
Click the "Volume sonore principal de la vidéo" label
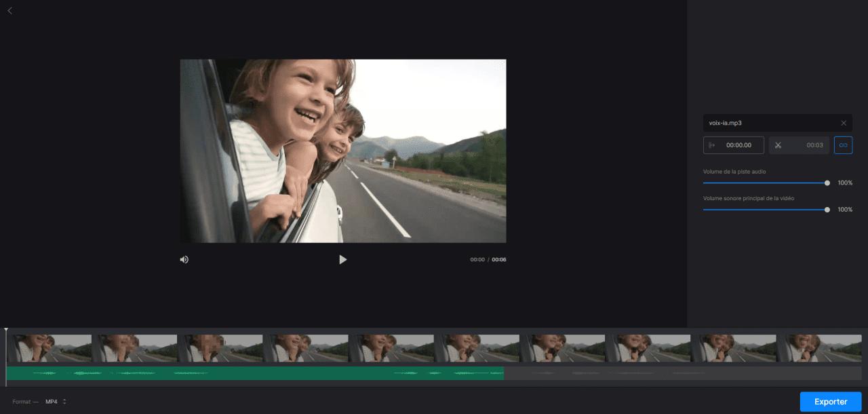(749, 198)
